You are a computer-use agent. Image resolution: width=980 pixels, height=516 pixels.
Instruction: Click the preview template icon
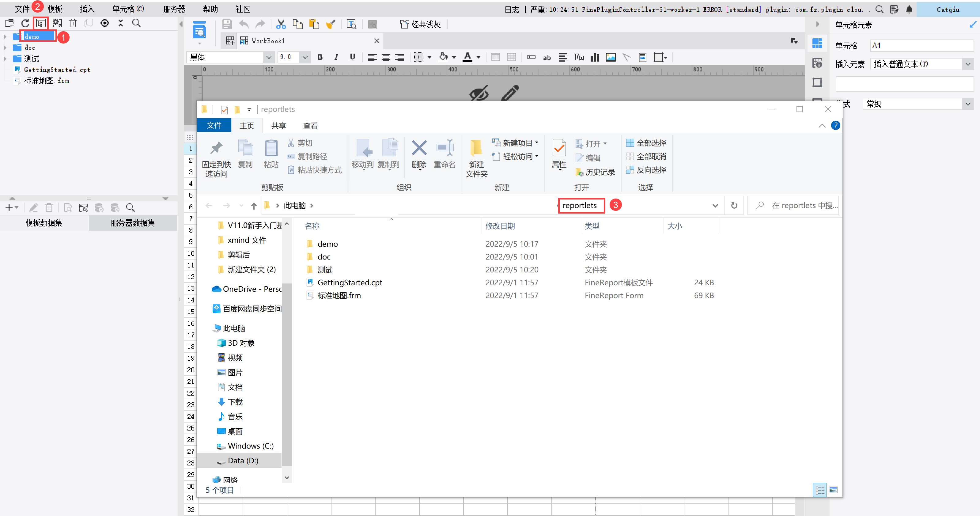coord(199,30)
